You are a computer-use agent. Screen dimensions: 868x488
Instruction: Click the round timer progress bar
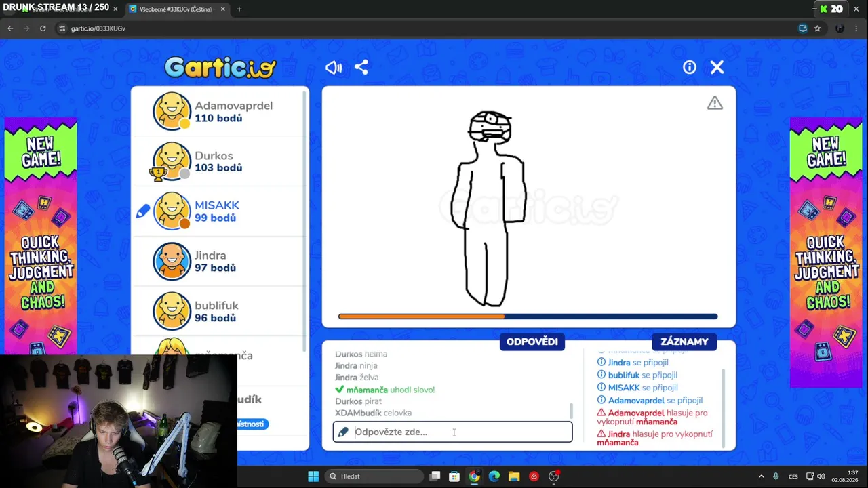pyautogui.click(x=528, y=317)
